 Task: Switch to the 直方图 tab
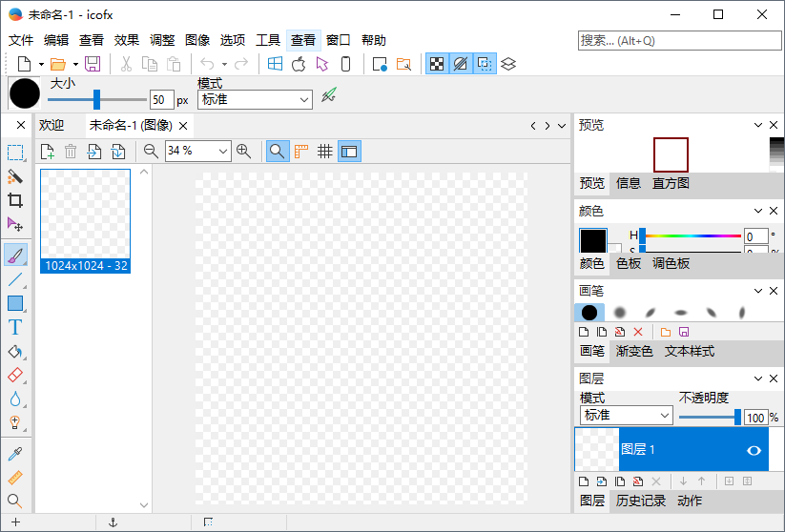point(671,183)
